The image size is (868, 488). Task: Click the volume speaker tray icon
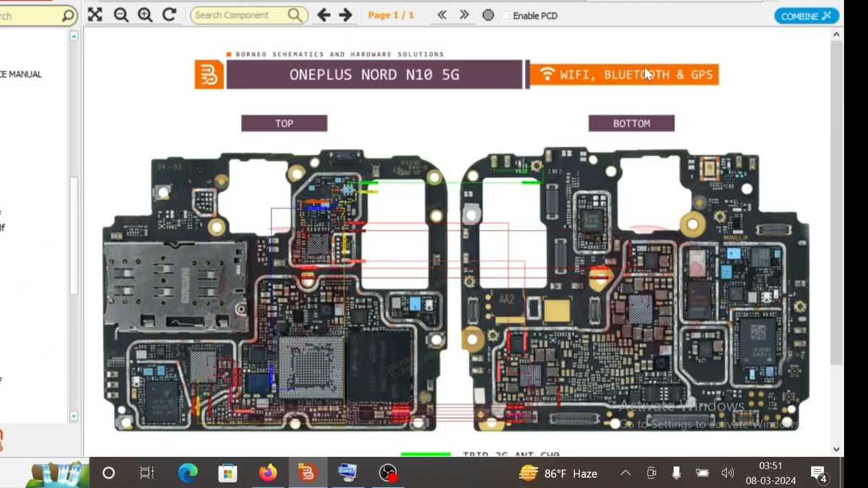728,474
